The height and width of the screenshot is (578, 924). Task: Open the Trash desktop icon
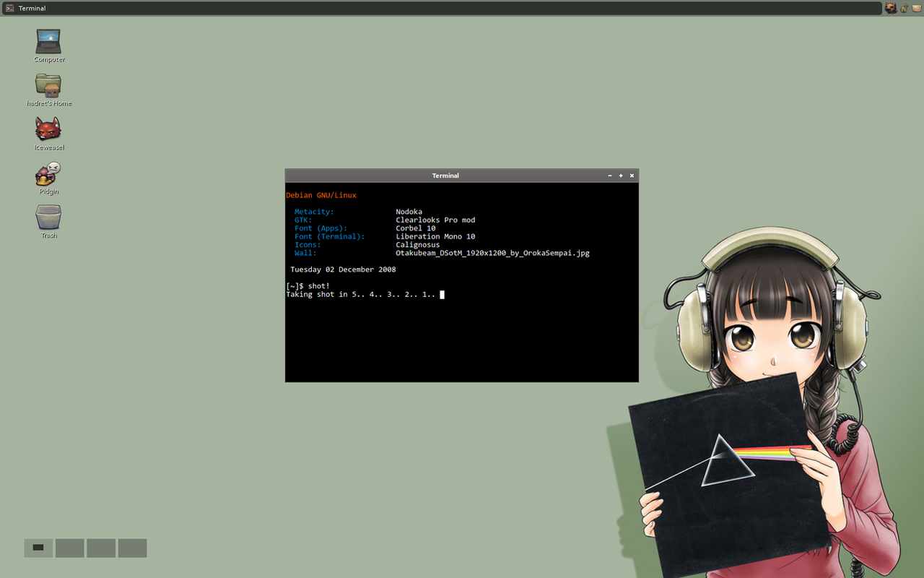pos(48,217)
